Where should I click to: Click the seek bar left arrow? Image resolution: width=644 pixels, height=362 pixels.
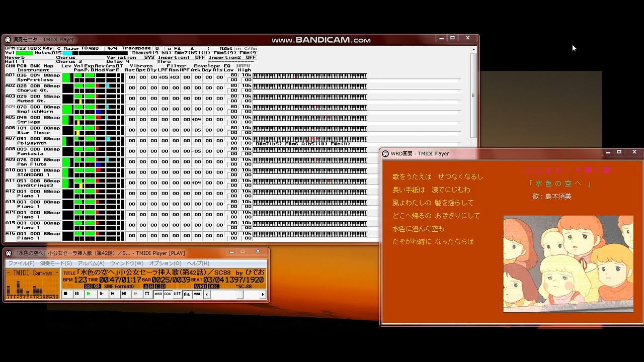[x=207, y=295]
